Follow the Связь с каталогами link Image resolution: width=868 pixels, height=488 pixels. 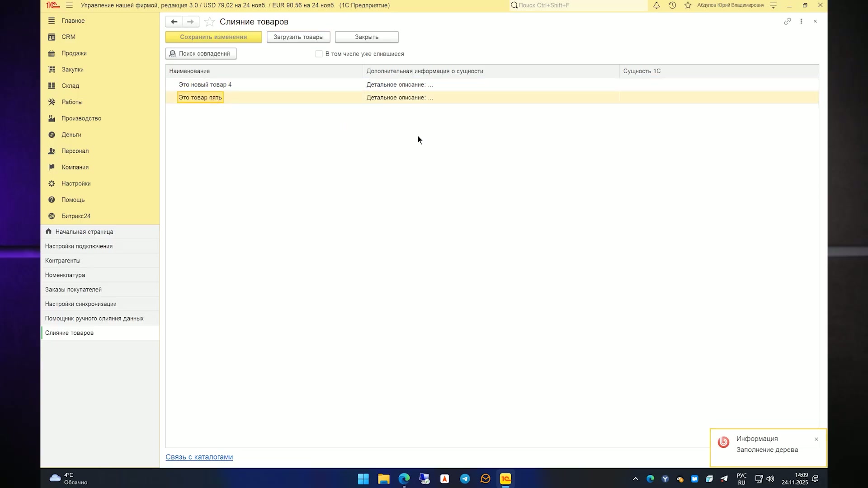199,457
